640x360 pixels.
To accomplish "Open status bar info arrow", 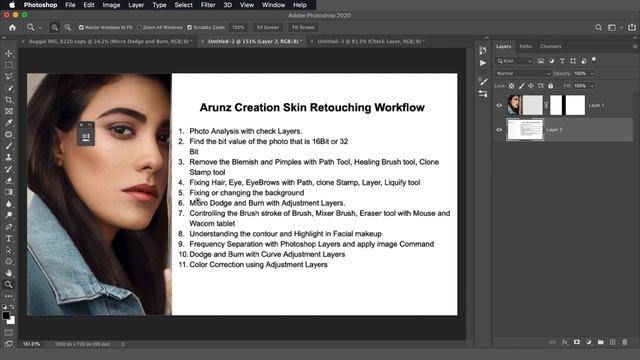I will (x=123, y=344).
